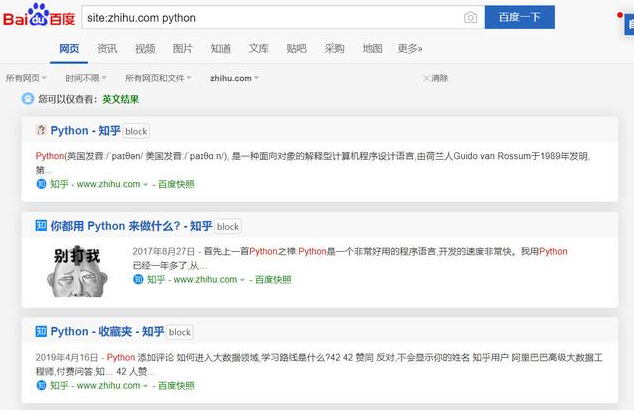Expand arrow after www.zhihu.com in first result

coord(145,185)
